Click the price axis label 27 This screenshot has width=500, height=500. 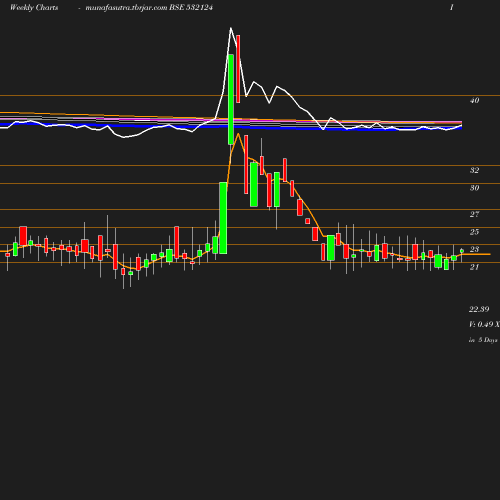pos(474,214)
